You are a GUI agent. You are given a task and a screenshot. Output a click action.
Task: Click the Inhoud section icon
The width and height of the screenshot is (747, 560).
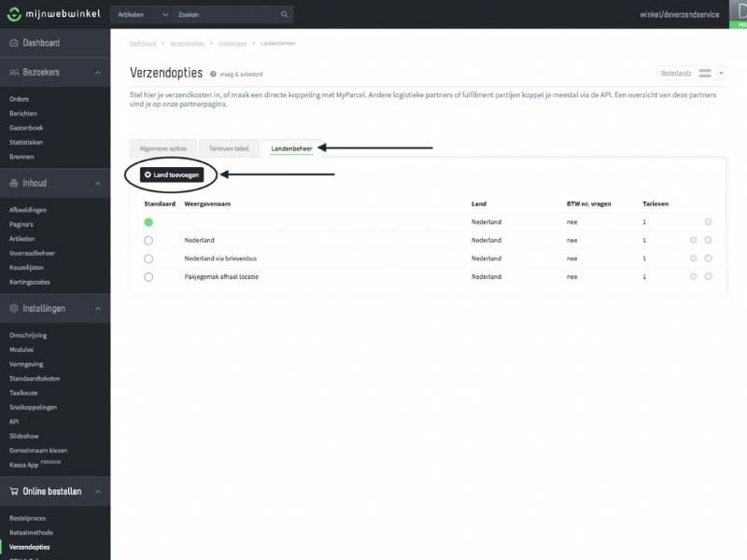click(15, 183)
